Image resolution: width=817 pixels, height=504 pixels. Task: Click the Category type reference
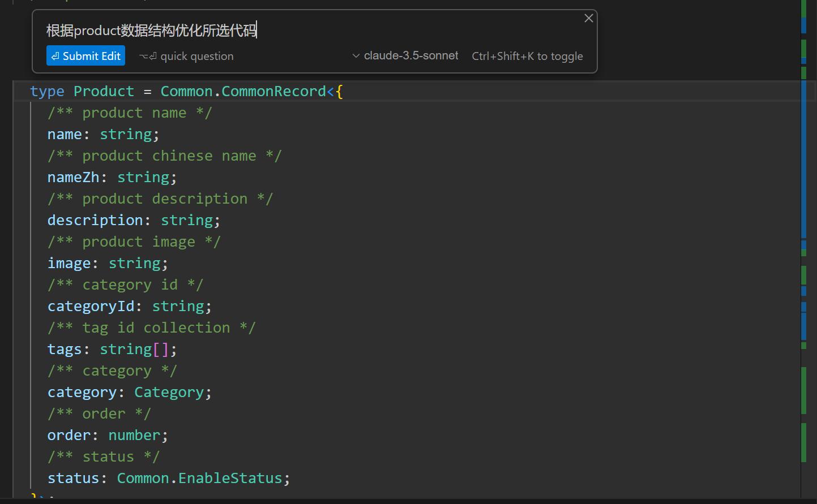click(x=169, y=392)
